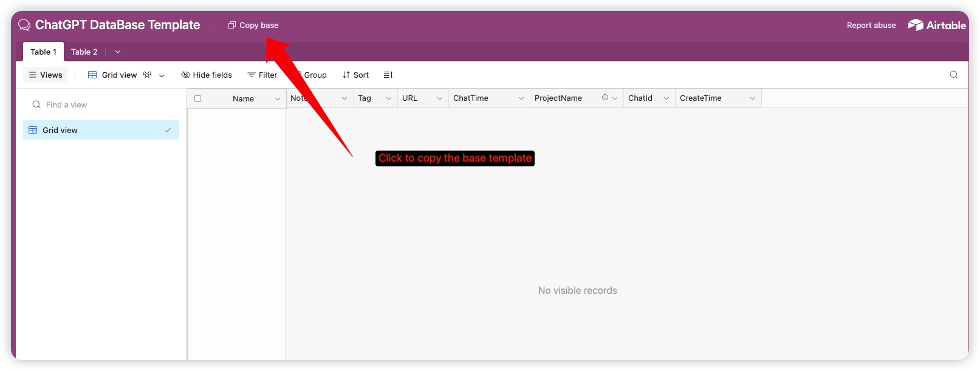The image size is (980, 371).
Task: Open the Notes column dropdown arrow
Action: 344,98
